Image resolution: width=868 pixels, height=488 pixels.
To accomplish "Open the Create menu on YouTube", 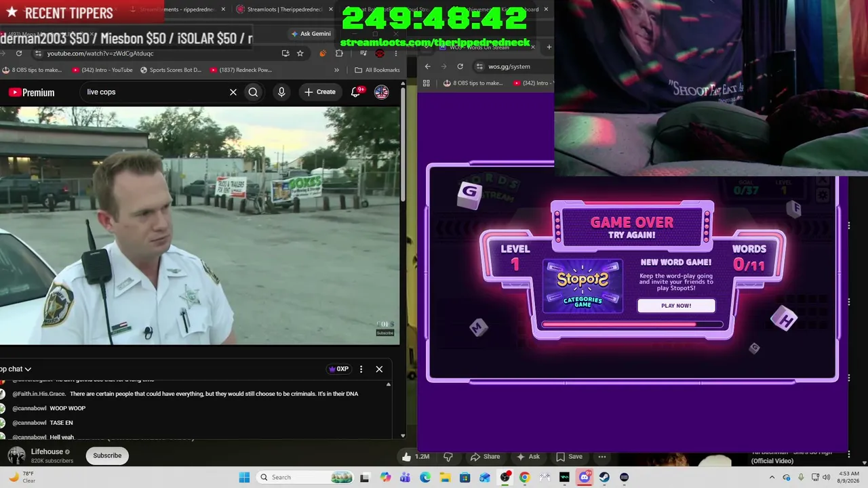I will [320, 92].
